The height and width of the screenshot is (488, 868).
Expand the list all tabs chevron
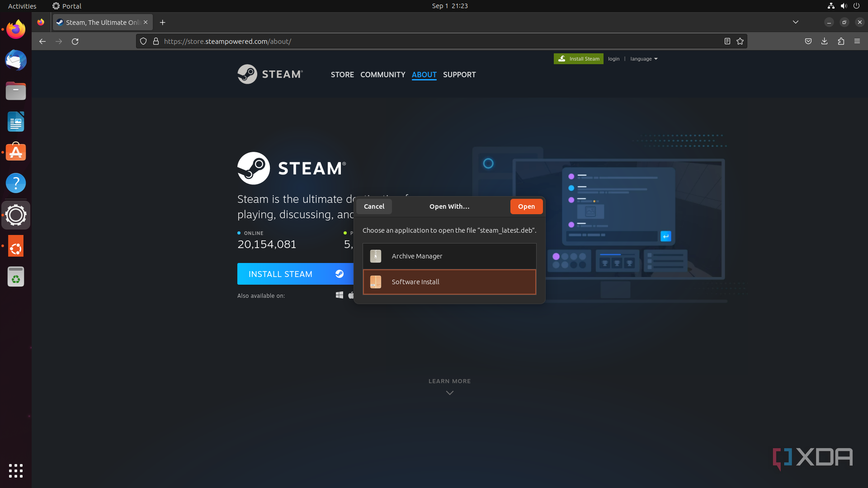tap(795, 22)
